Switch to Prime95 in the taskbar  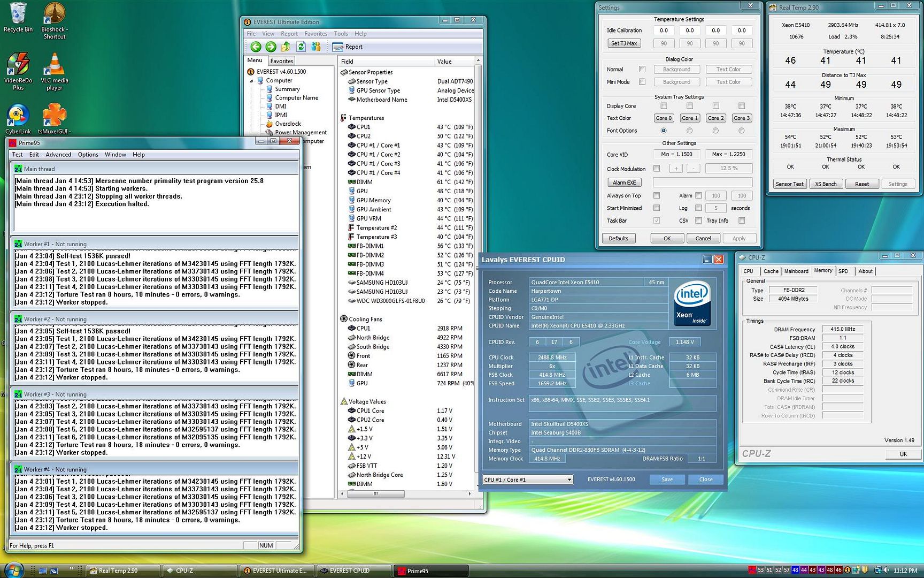431,571
